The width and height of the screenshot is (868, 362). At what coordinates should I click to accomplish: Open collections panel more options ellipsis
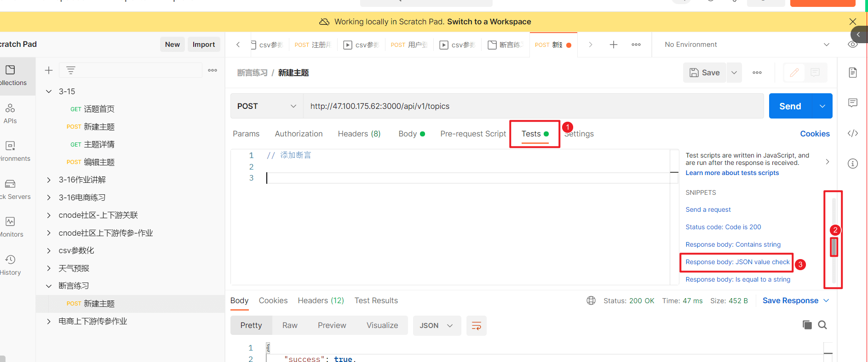pyautogui.click(x=213, y=70)
